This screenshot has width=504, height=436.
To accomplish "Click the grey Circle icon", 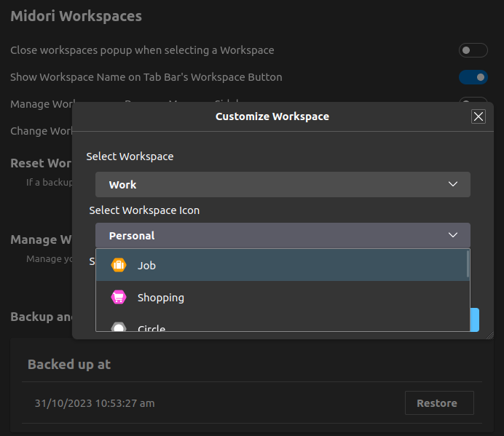I will pos(119,327).
